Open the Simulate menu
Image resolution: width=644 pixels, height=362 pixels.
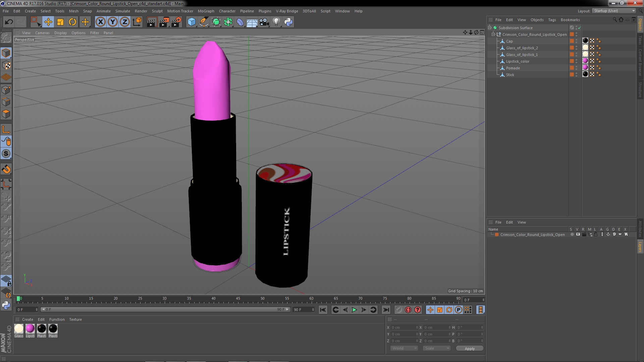[122, 11]
